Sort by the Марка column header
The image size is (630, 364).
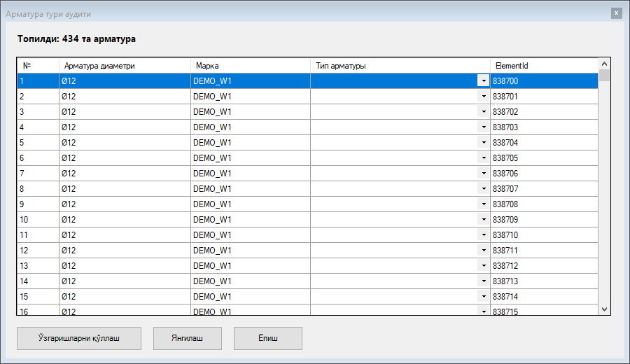point(251,66)
